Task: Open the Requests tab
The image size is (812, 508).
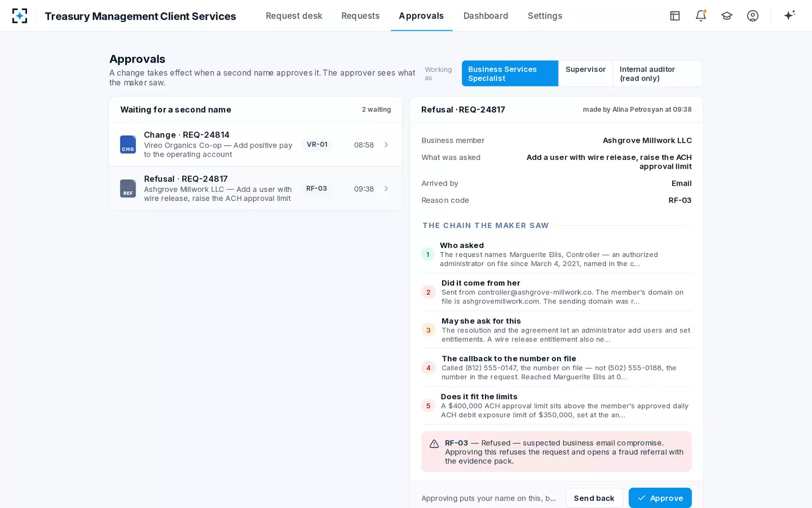Action: tap(360, 16)
